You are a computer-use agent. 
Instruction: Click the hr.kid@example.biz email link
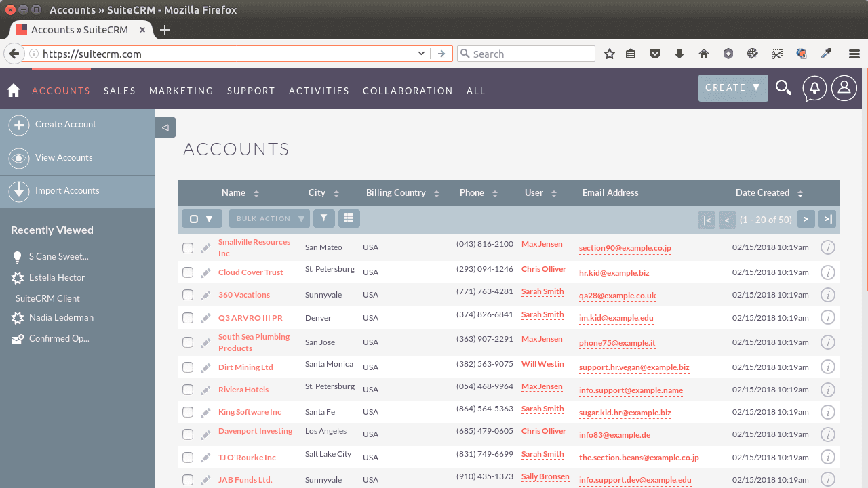pos(614,273)
